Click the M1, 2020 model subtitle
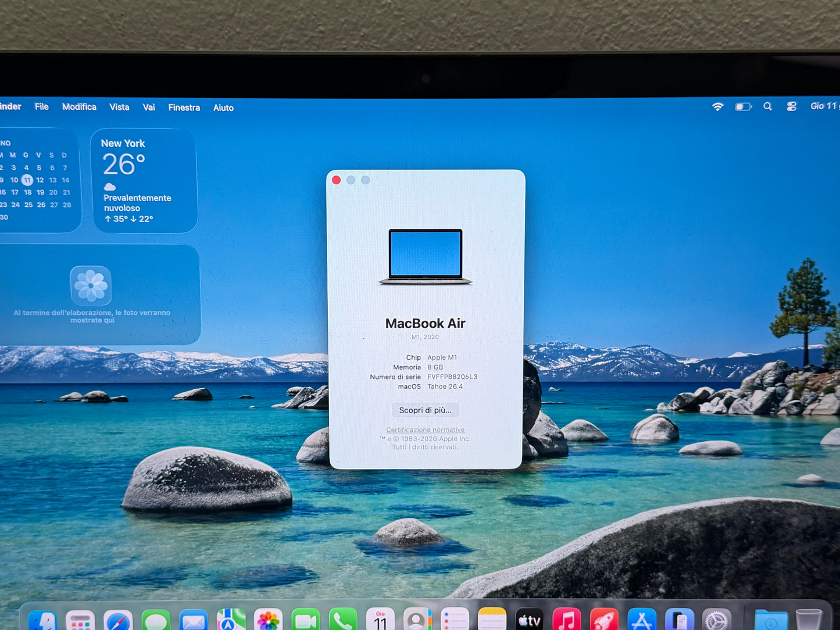 (x=425, y=337)
